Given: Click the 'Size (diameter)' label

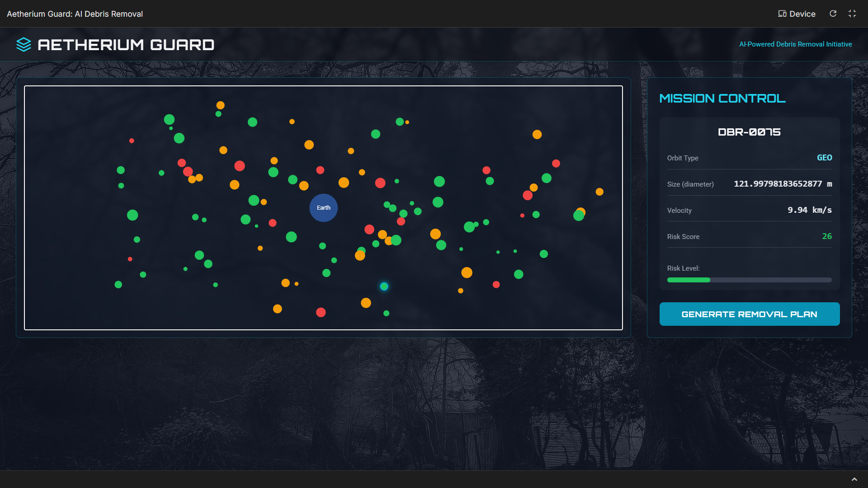Looking at the screenshot, I should coord(690,184).
